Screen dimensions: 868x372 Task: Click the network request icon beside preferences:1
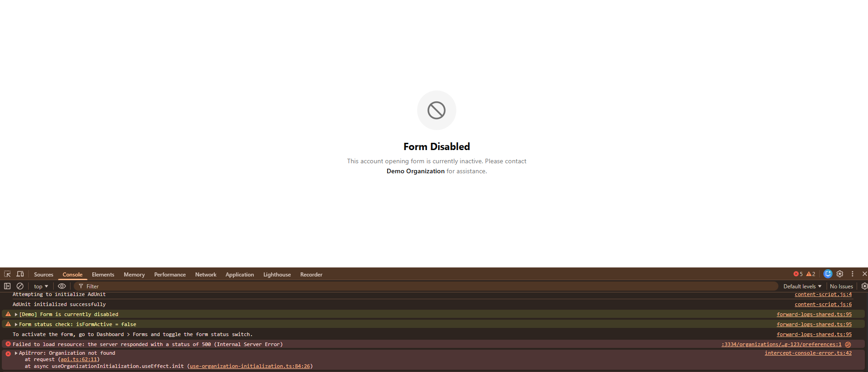pos(848,345)
